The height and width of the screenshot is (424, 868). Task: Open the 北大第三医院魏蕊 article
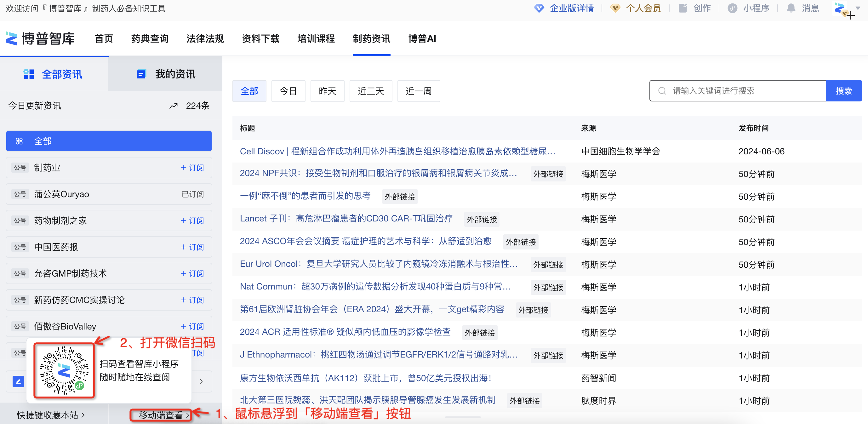[x=368, y=400]
